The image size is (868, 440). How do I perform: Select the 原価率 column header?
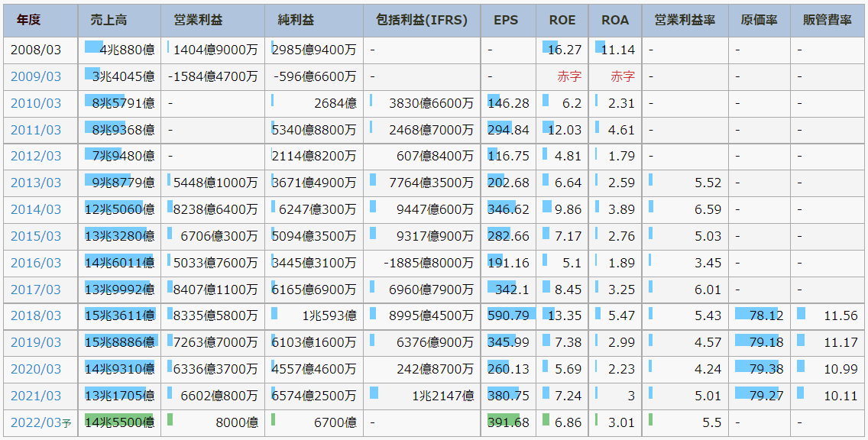coord(759,21)
